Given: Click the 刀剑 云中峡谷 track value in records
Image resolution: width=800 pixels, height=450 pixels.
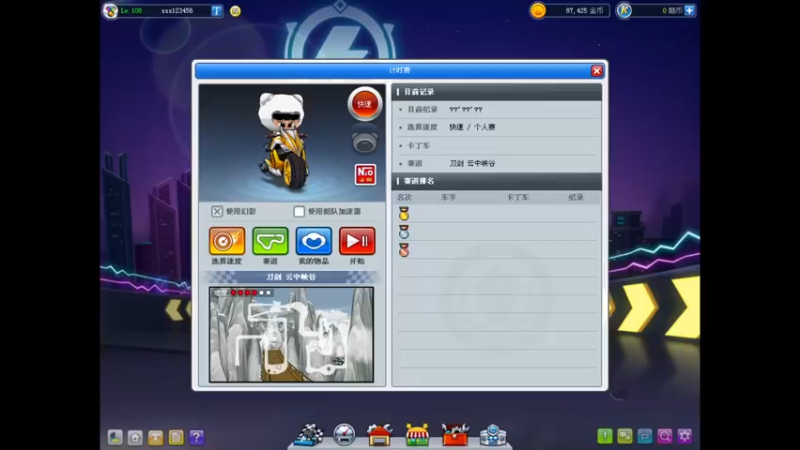Looking at the screenshot, I should pyautogui.click(x=472, y=163).
